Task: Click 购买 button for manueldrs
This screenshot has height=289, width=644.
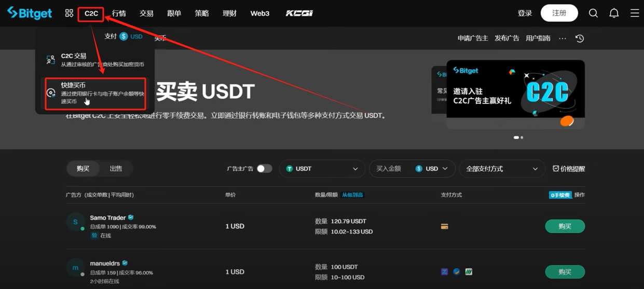Action: click(565, 272)
